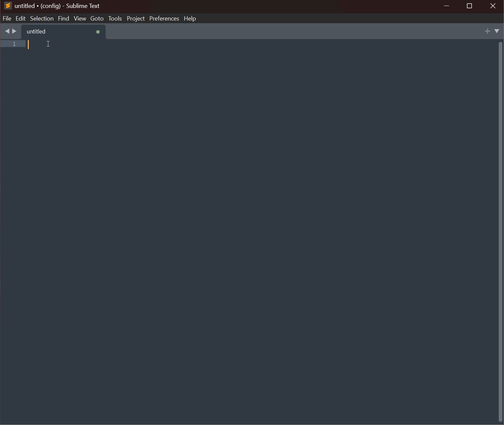Open the File menu

point(7,19)
